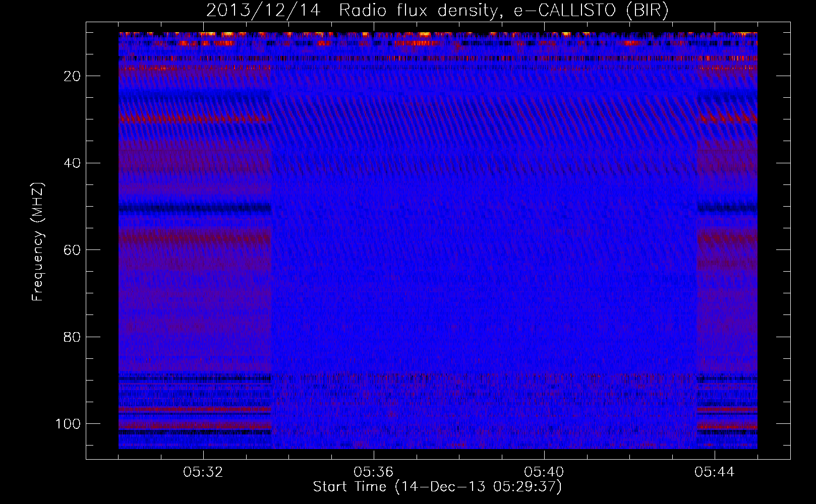Click the '05:32' time tick label
The height and width of the screenshot is (504, 816).
point(203,472)
